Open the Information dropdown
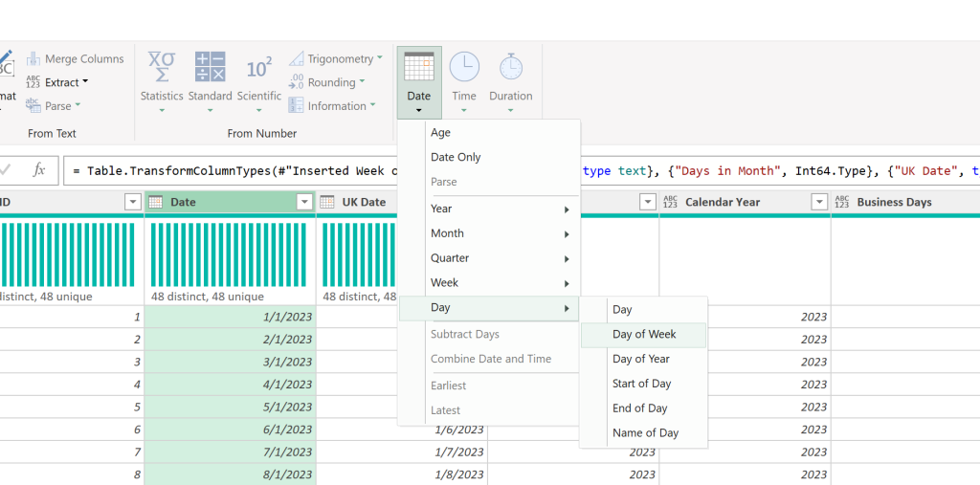The width and height of the screenshot is (980, 485). pos(332,106)
